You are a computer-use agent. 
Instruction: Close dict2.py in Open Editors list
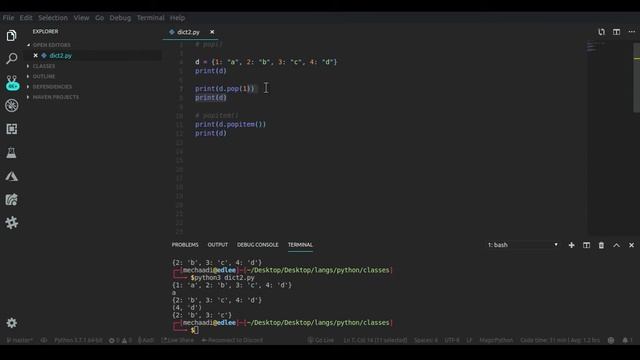pos(36,56)
